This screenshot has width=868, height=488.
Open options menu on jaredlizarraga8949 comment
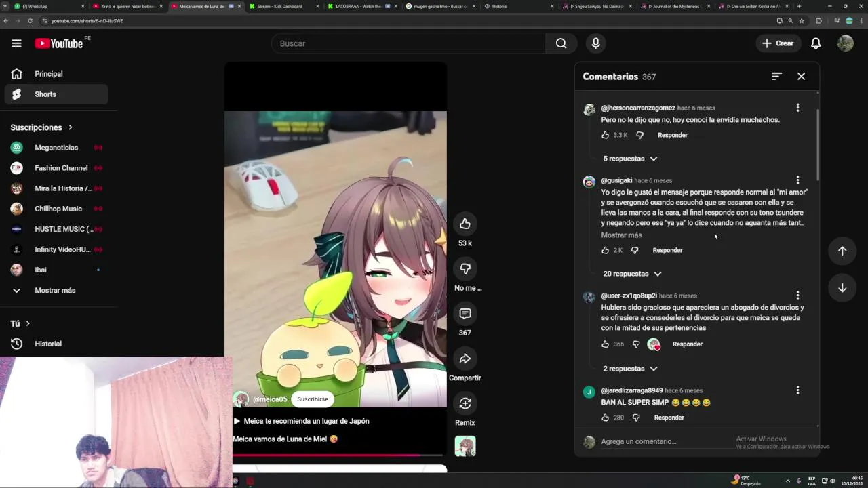pyautogui.click(x=797, y=390)
